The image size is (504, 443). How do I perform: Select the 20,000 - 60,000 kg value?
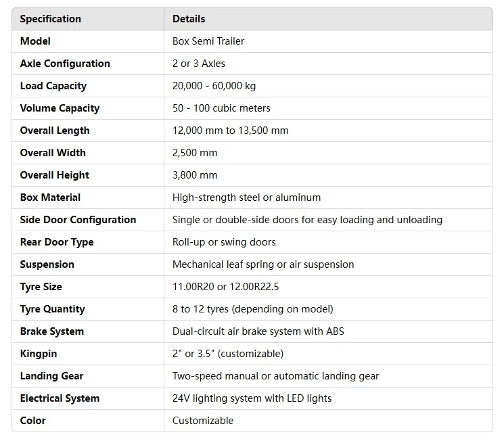coord(214,86)
